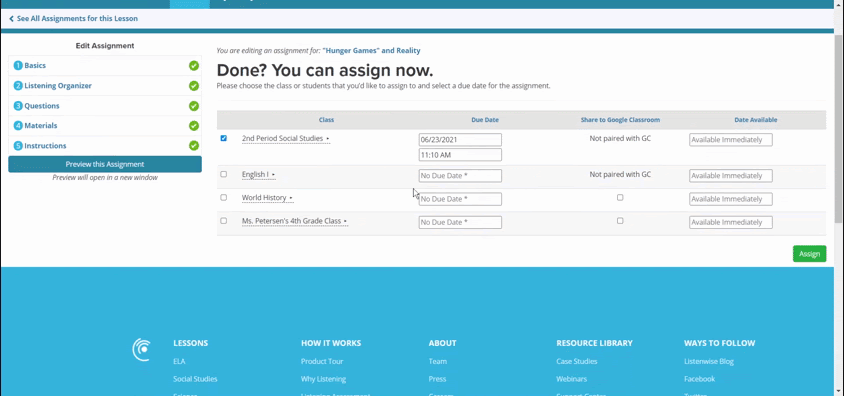Open the "Hunger Games" and Reality lesson link
Image resolution: width=844 pixels, height=396 pixels.
click(371, 51)
